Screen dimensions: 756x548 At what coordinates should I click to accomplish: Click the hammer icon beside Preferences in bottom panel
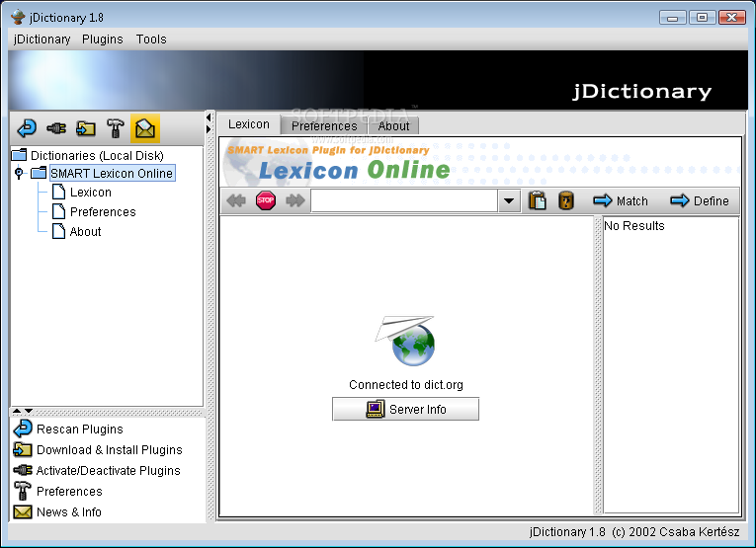(23, 491)
